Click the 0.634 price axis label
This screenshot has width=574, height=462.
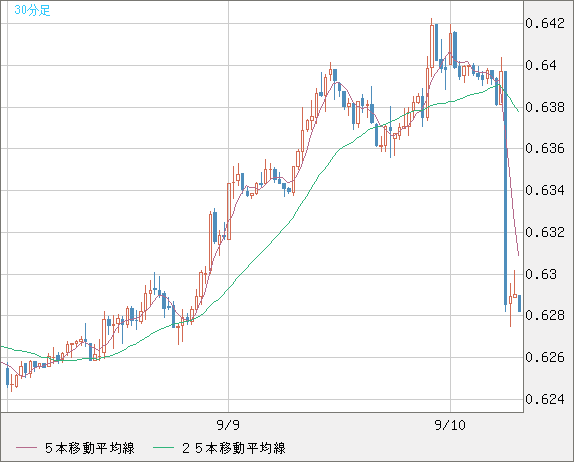click(545, 190)
